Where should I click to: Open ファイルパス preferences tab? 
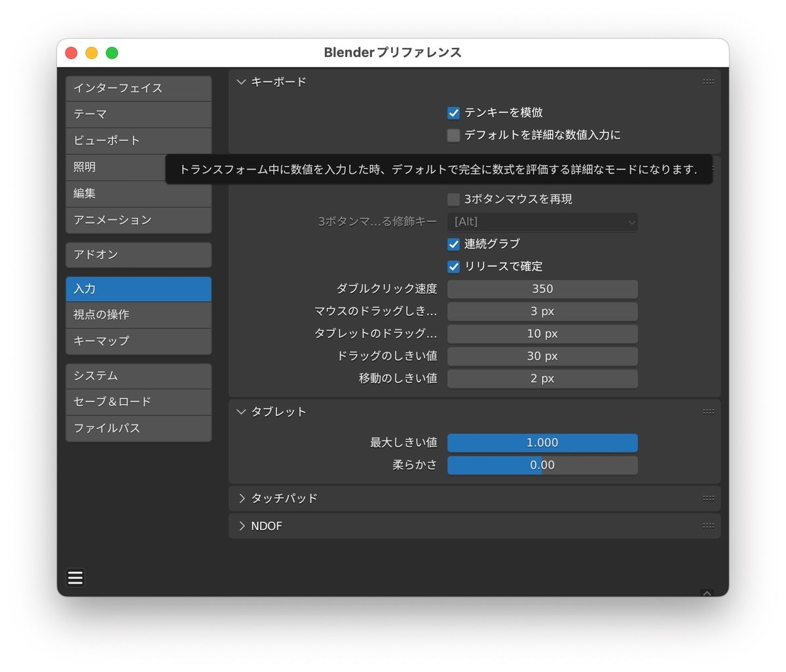point(139,428)
